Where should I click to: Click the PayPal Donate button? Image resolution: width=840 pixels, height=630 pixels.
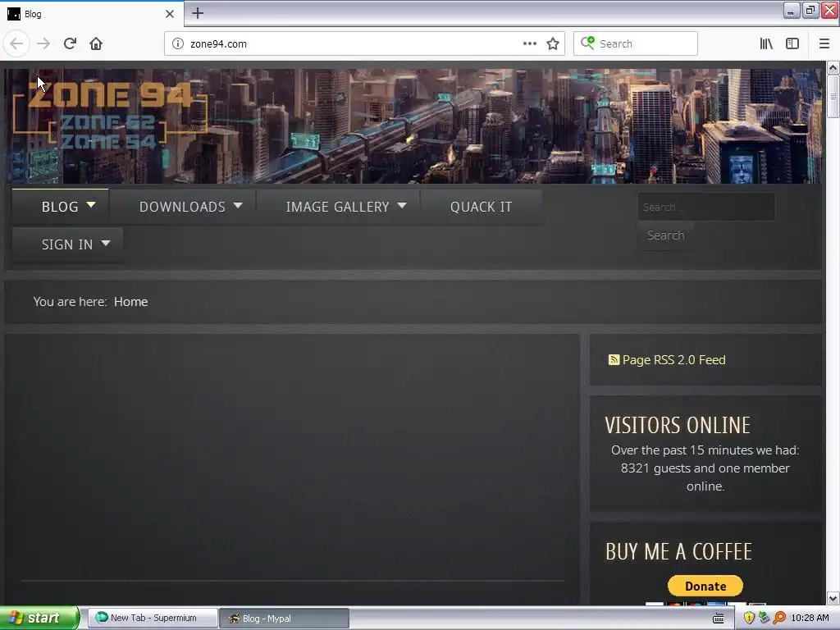(705, 586)
